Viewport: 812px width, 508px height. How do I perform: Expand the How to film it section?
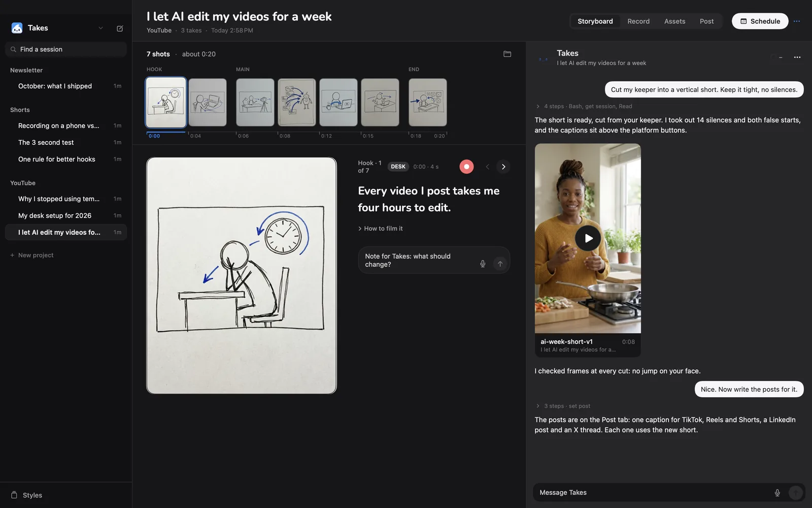(381, 229)
